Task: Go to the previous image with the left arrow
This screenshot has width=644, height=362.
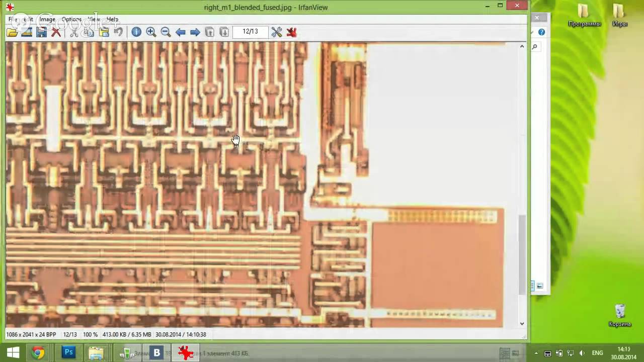Action: coord(180,32)
